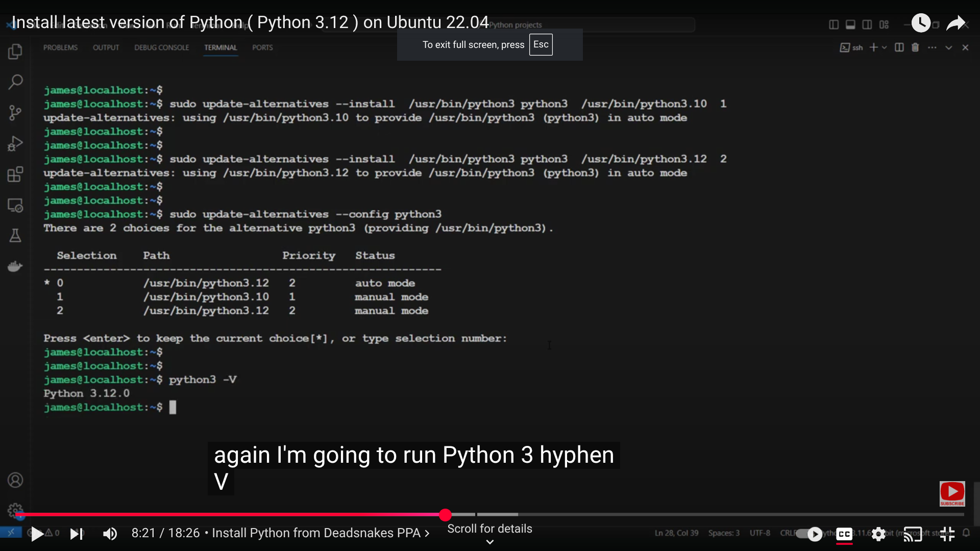Turn off closed captions CC
Viewport: 980px width, 551px height.
click(x=844, y=534)
